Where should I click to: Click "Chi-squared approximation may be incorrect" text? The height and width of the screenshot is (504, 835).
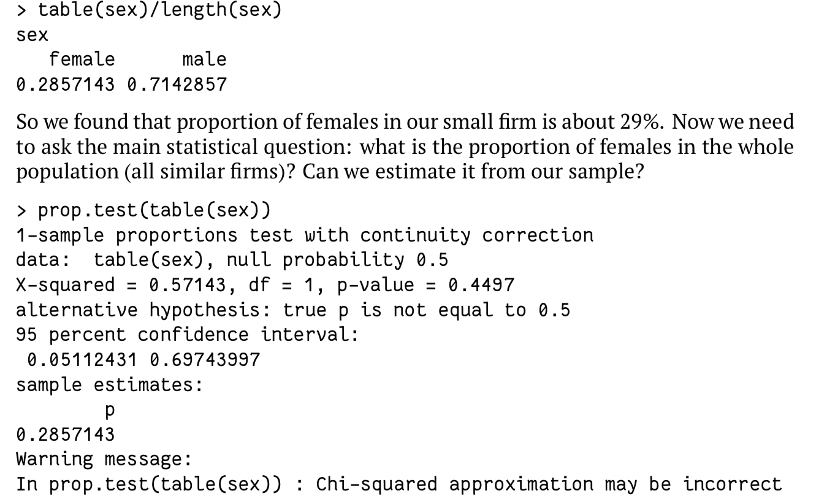549,484
